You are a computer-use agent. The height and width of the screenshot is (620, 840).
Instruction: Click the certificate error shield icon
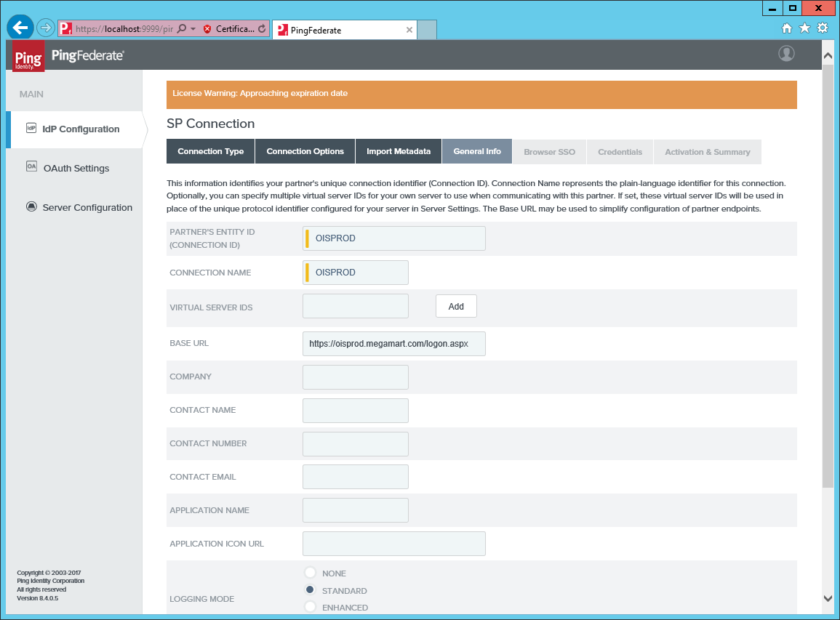click(207, 29)
